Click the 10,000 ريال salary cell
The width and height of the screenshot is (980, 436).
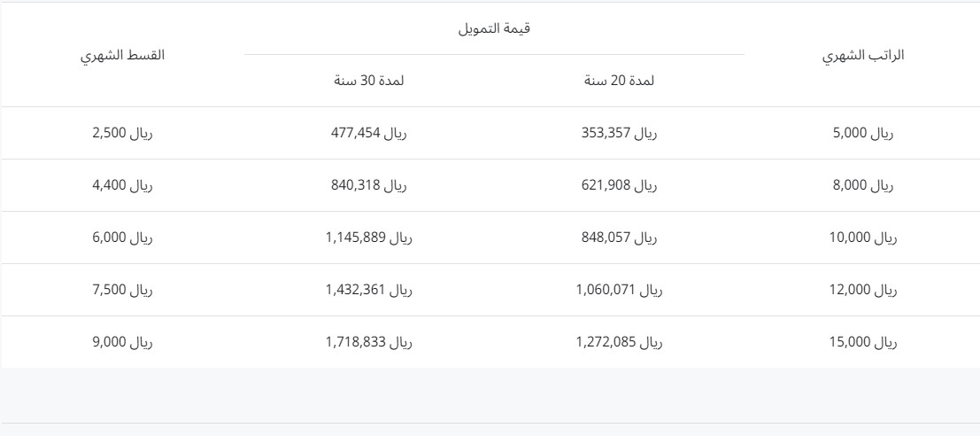[x=863, y=238]
